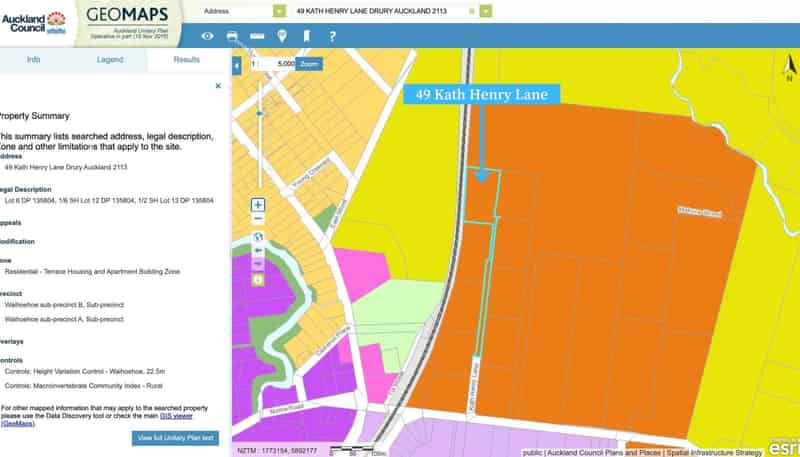The image size is (800, 457).
Task: Click the Lot 6 DP legal description
Action: [x=109, y=201]
